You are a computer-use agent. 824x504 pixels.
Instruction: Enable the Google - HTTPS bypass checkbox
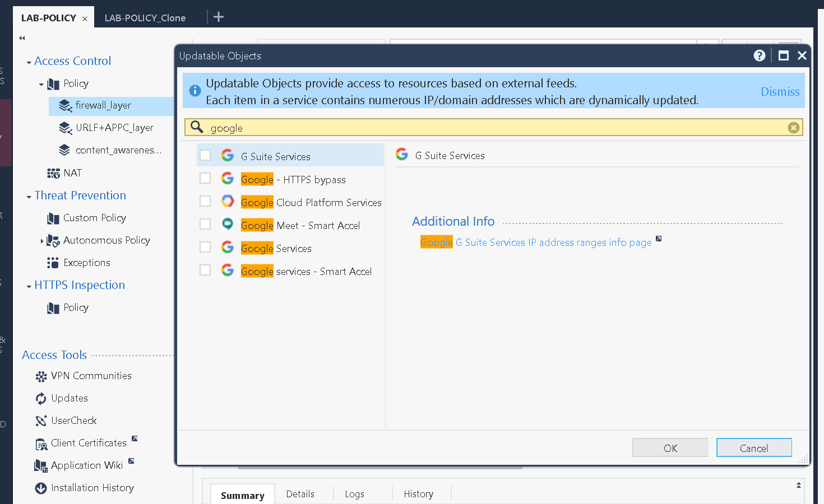[206, 178]
